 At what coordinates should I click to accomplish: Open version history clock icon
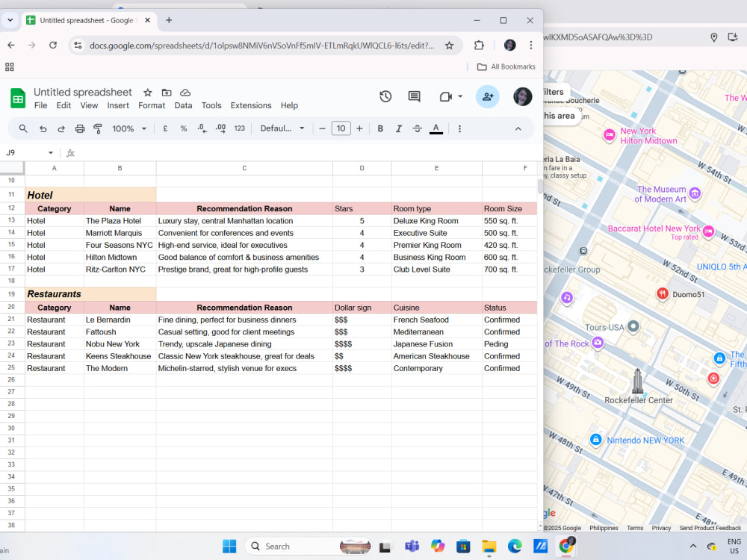pos(385,96)
